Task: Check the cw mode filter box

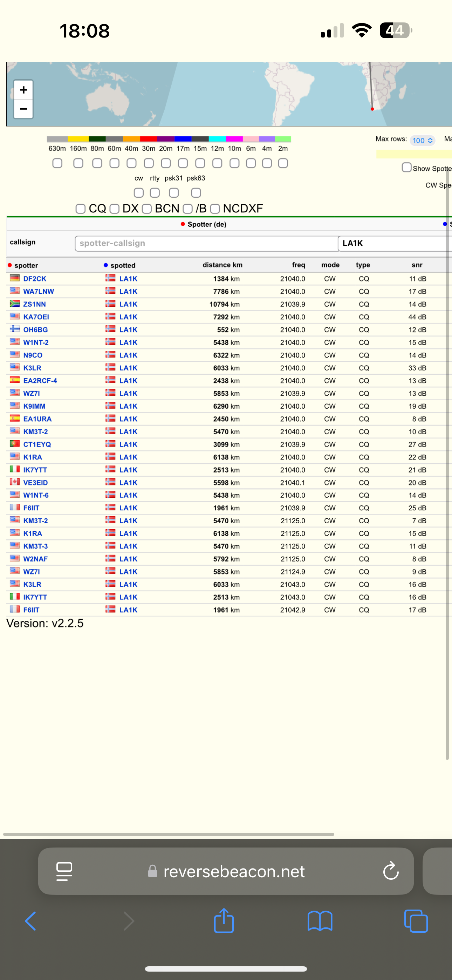Action: 139,193
